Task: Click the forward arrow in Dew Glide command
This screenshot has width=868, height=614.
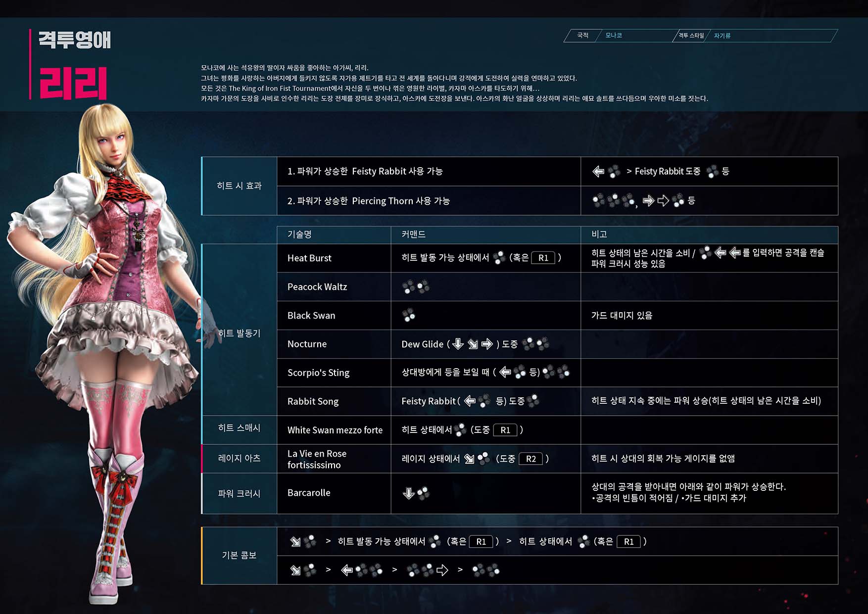Action: (x=487, y=344)
